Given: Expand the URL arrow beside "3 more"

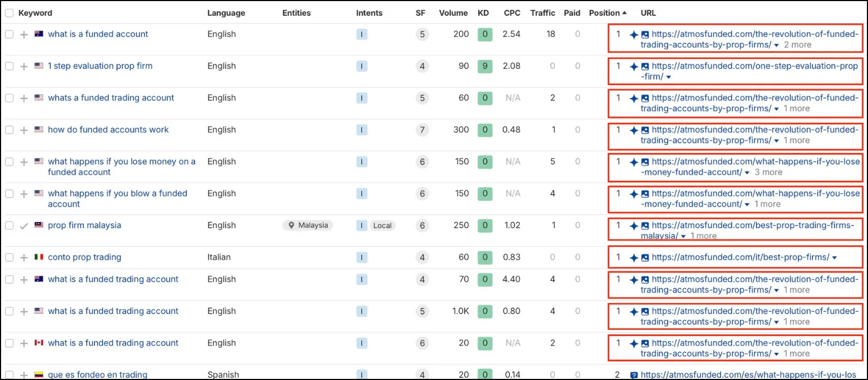Looking at the screenshot, I should point(747,173).
